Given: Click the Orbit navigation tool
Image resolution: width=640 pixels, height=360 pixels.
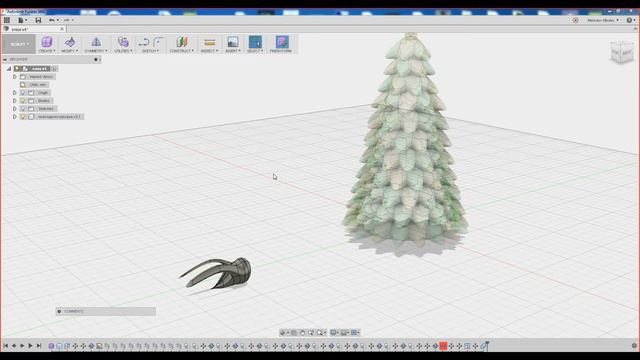Looking at the screenshot, I should coord(283,333).
